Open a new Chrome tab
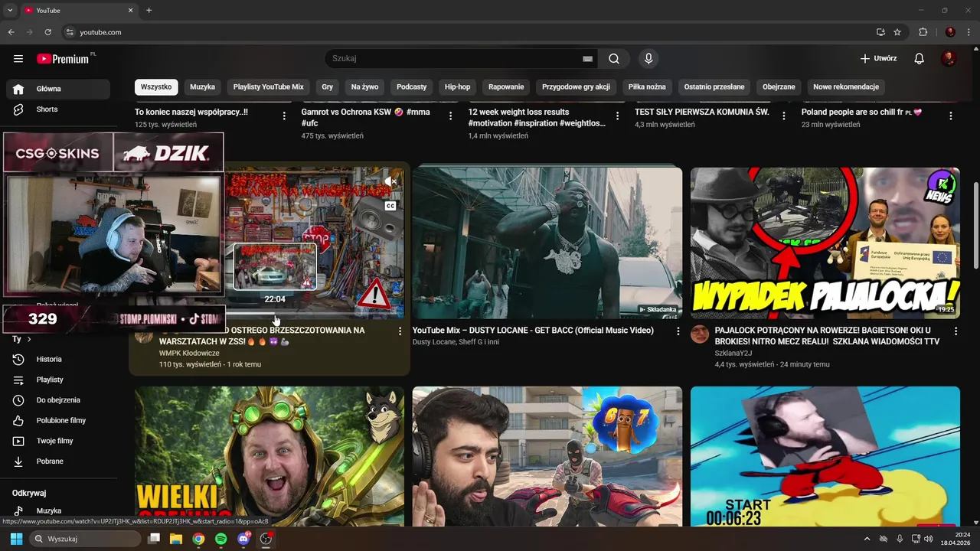The height and width of the screenshot is (551, 980). tap(149, 11)
